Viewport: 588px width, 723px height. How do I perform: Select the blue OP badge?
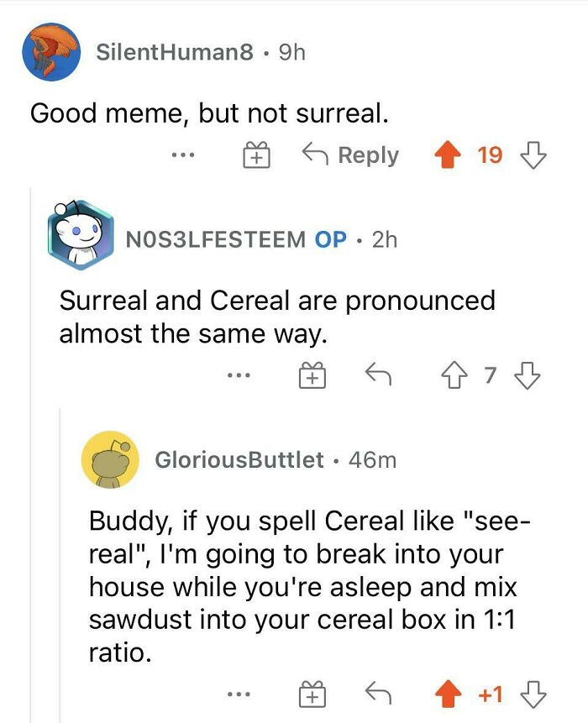pos(328,239)
